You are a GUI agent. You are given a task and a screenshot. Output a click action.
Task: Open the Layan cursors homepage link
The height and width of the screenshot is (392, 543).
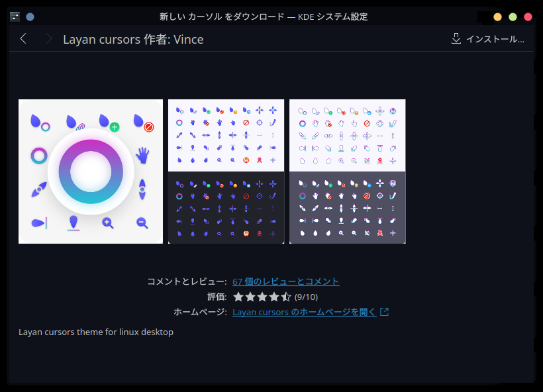[x=305, y=312]
